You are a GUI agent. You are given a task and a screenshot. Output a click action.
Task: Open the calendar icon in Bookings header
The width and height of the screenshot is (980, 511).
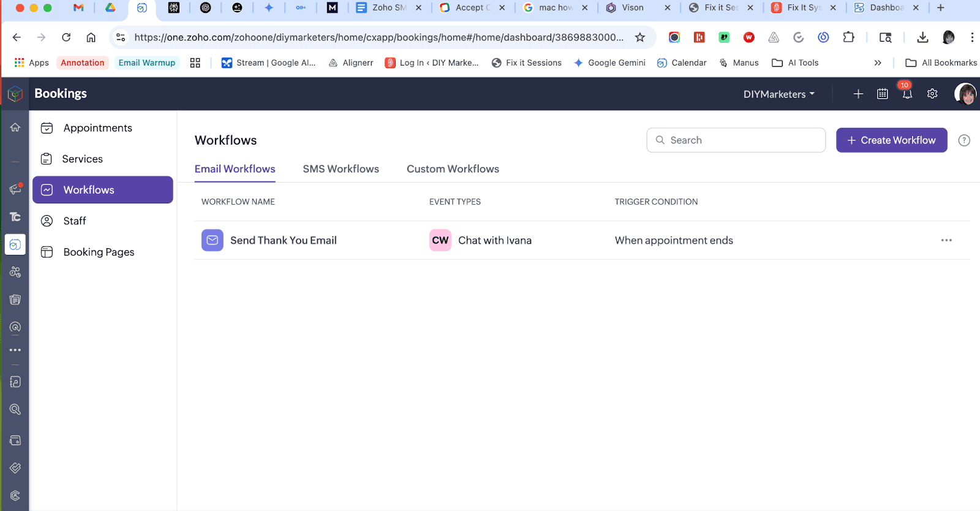(883, 94)
